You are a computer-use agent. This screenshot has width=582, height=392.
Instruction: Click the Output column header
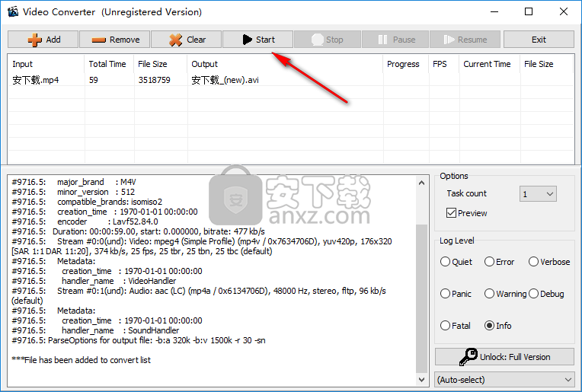pyautogui.click(x=285, y=64)
